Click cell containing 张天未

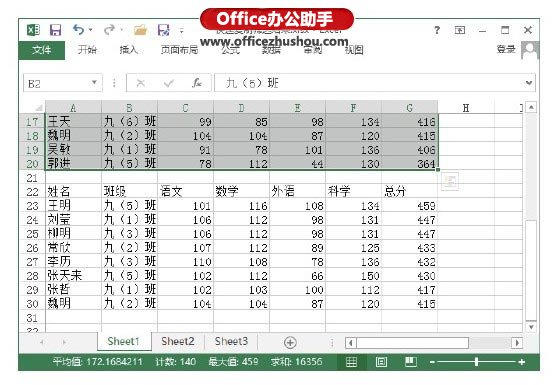[73, 276]
